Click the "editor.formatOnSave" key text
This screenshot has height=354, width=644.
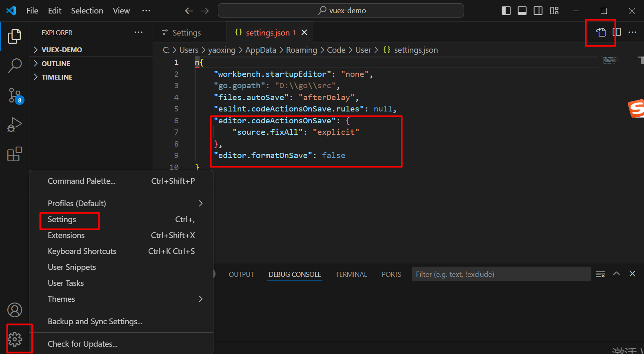click(x=263, y=155)
